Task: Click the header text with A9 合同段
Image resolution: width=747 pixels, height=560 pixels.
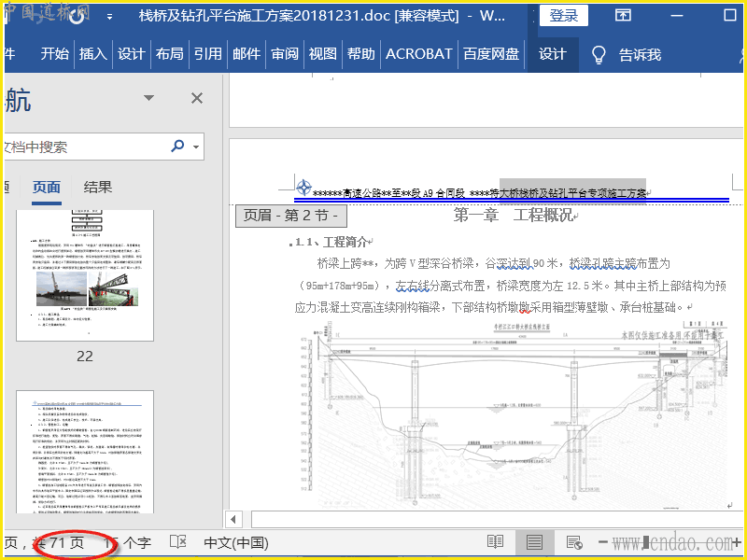Action: click(x=479, y=193)
